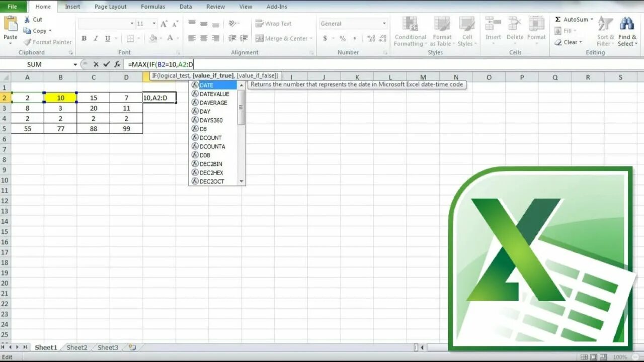This screenshot has width=644, height=362.
Task: Open the font name dropdown
Action: pyautogui.click(x=132, y=24)
